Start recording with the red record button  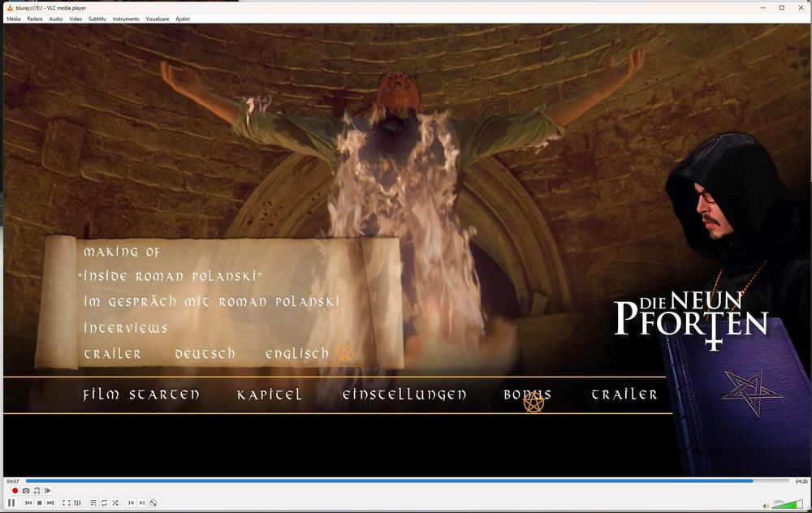tap(15, 491)
